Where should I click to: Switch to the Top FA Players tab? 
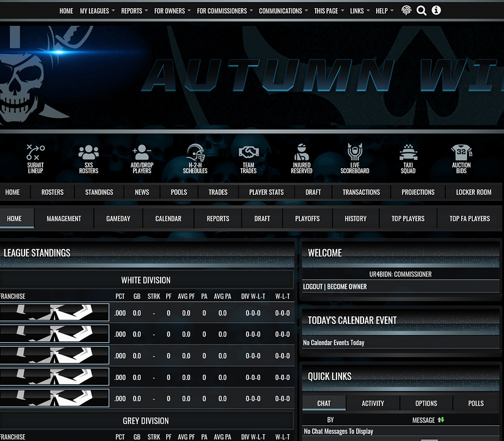coord(469,218)
